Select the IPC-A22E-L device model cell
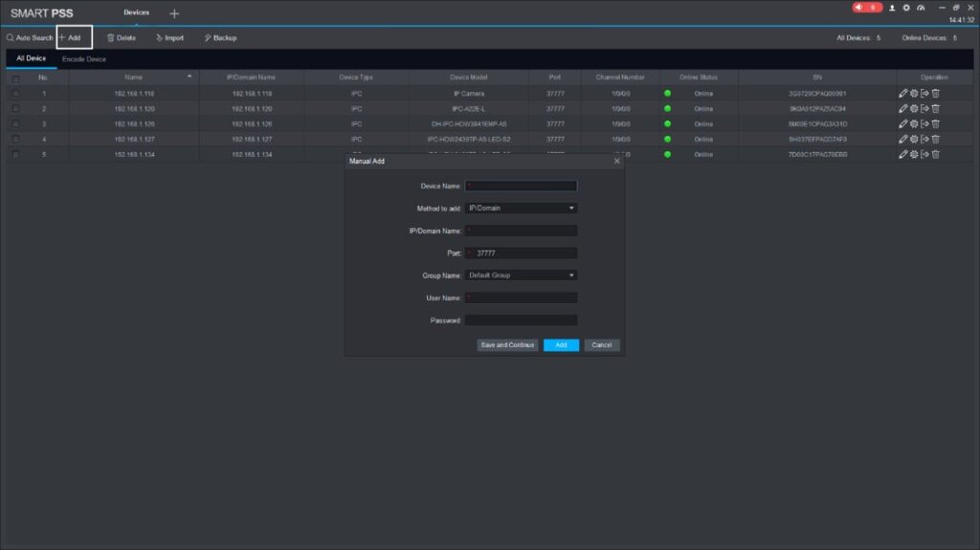Image resolution: width=980 pixels, height=550 pixels. pyautogui.click(x=468, y=109)
